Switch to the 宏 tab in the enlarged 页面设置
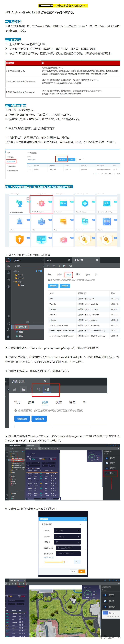124x644 pixels. pos(85,402)
